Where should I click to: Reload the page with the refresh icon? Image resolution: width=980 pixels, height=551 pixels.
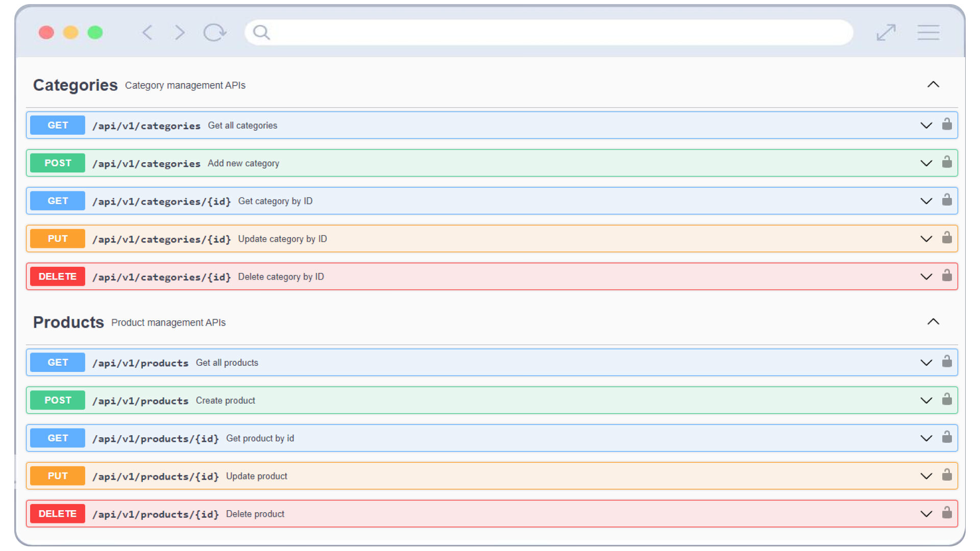(x=214, y=33)
